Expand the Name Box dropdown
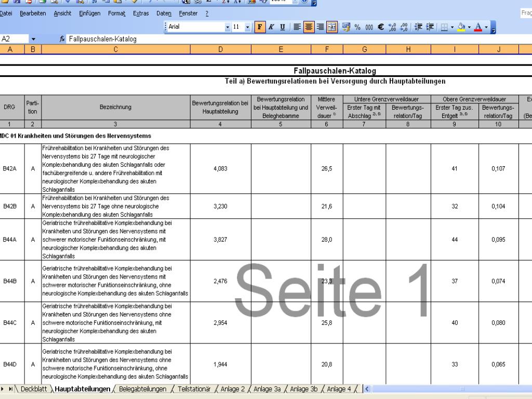532x399 pixels. click(33, 39)
